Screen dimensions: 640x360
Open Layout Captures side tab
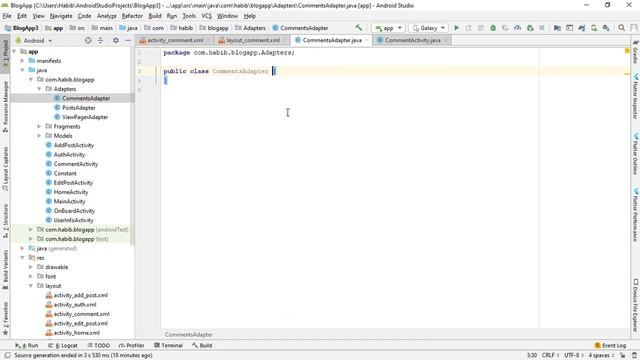(5, 169)
